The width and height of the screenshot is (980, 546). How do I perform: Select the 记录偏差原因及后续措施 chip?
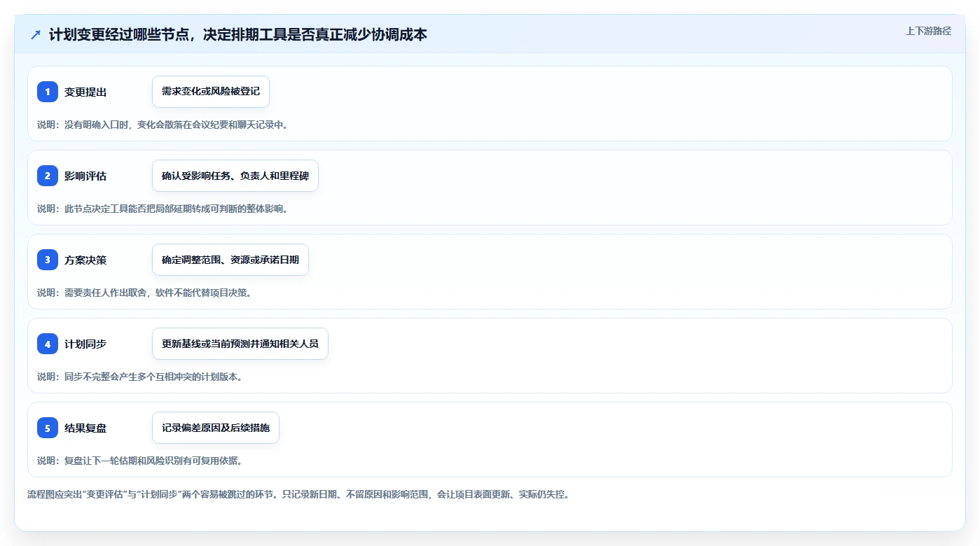point(216,428)
